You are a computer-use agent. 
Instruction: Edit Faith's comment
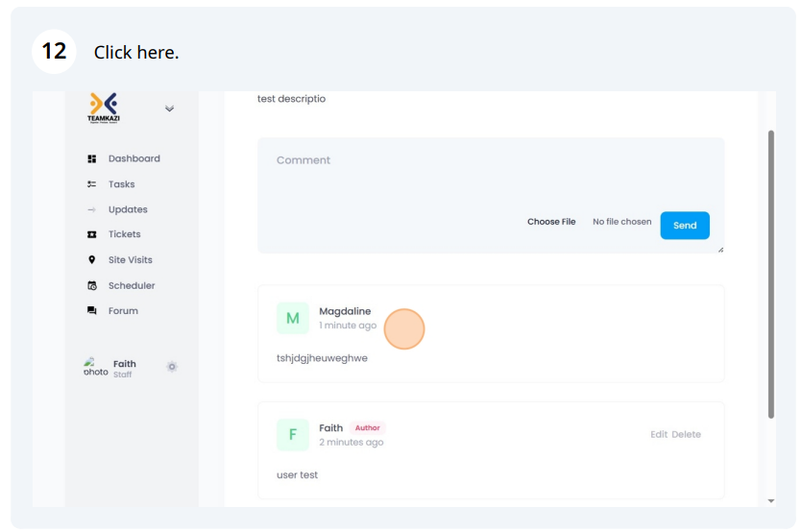coord(658,435)
